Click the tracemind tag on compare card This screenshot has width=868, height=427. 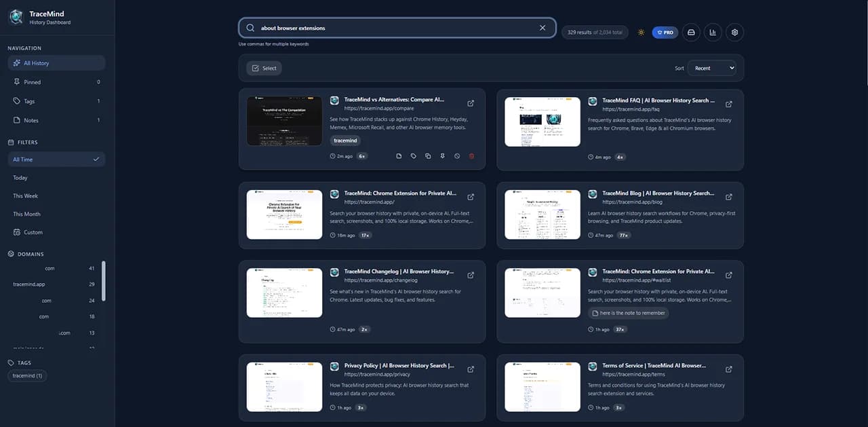[346, 141]
